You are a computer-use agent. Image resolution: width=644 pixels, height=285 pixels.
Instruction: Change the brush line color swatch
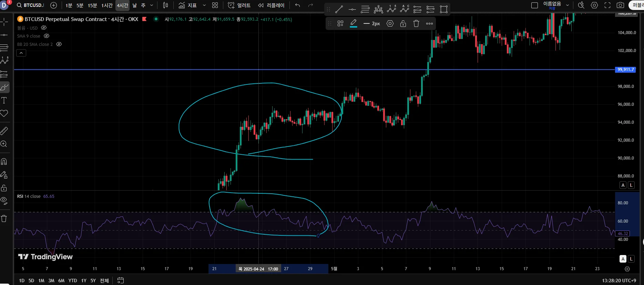click(x=354, y=23)
